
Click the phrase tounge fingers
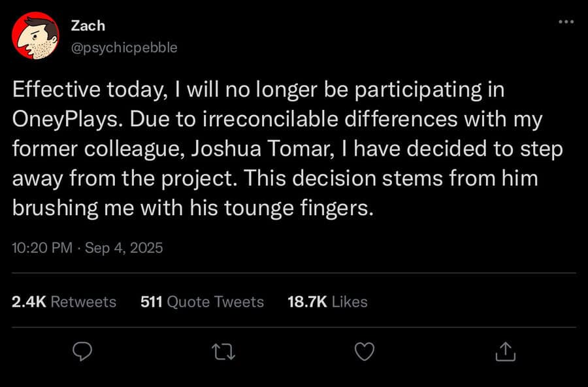click(x=299, y=209)
